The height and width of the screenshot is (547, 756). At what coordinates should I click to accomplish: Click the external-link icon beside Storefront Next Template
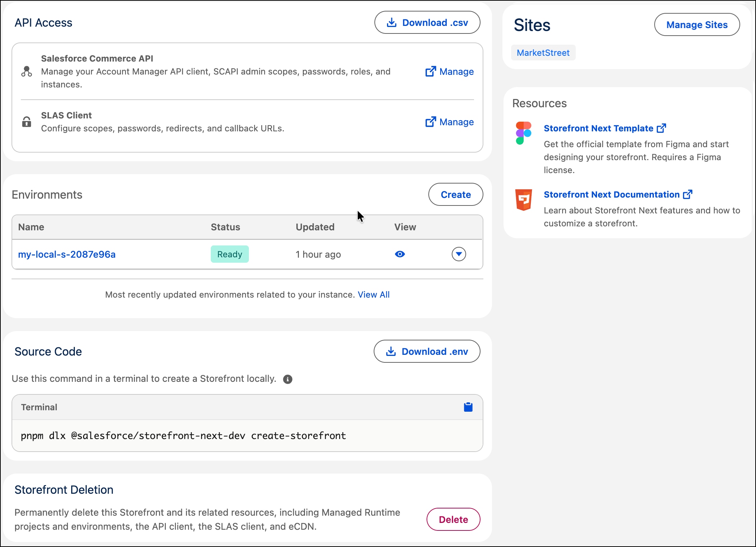click(x=661, y=128)
